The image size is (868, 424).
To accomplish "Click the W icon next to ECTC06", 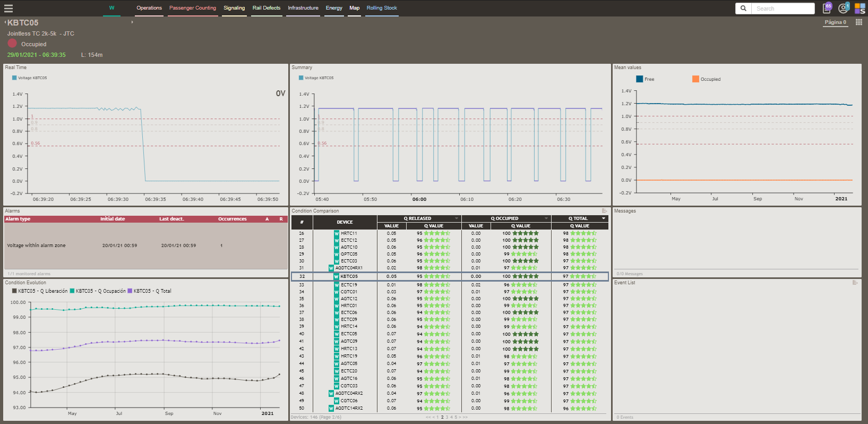I will pyautogui.click(x=337, y=312).
